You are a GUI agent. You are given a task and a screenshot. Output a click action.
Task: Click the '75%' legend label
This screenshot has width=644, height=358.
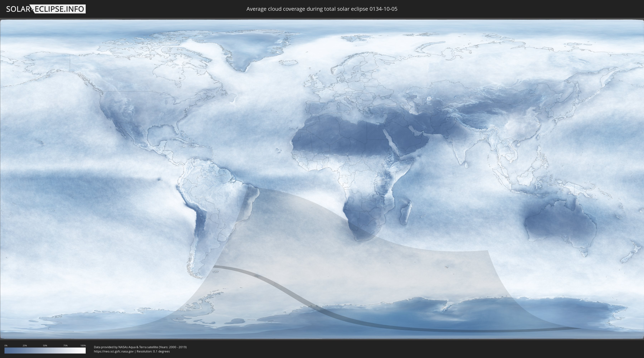[65, 345]
